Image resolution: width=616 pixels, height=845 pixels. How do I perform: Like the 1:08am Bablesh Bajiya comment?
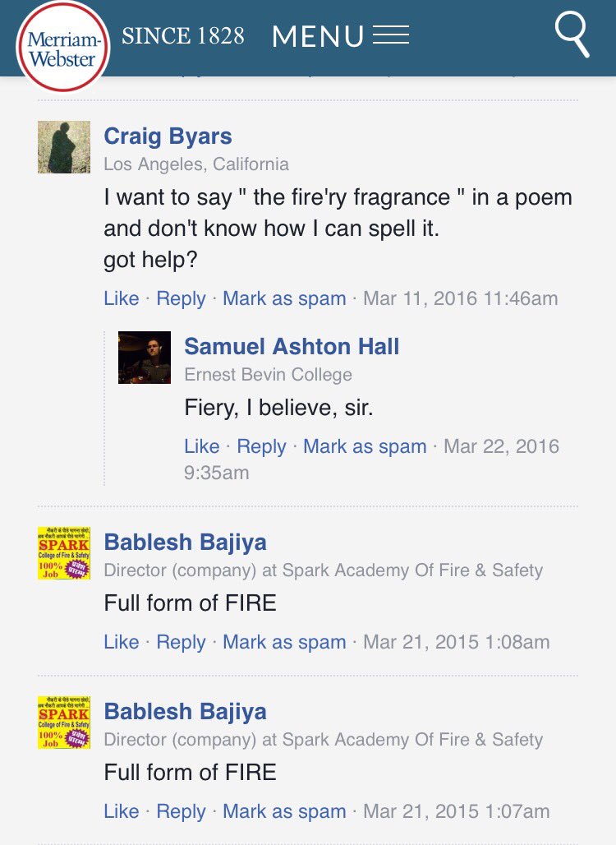coord(122,642)
